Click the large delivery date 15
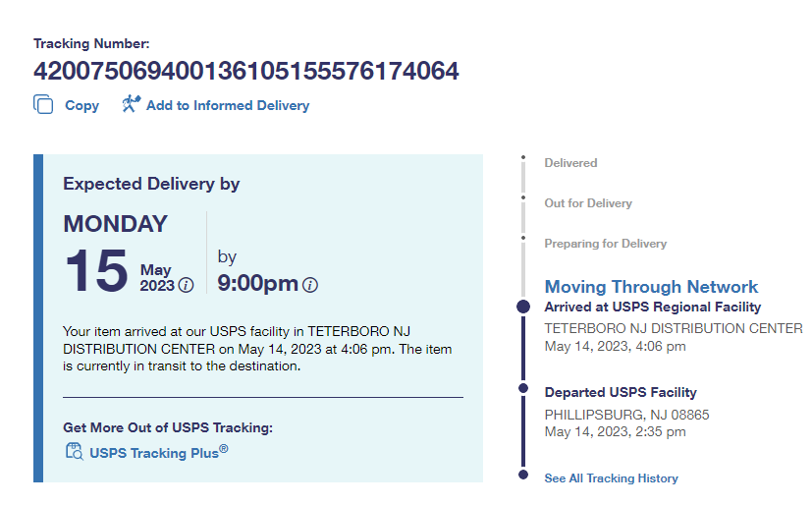Viewport: 812px width, 505px height. pyautogui.click(x=96, y=271)
